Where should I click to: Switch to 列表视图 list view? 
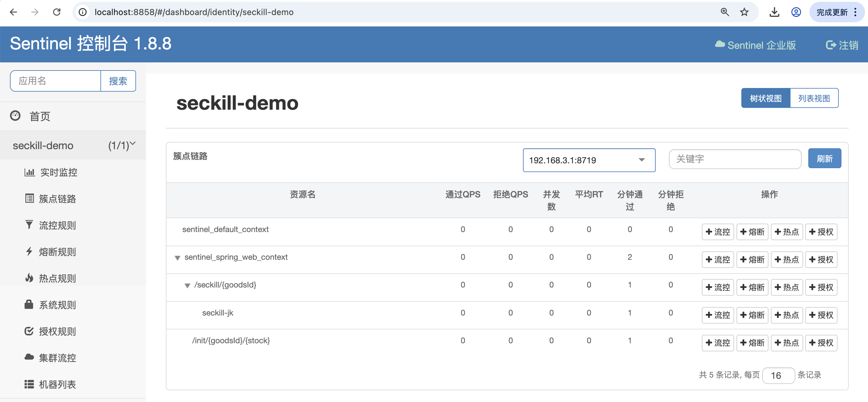coord(814,98)
